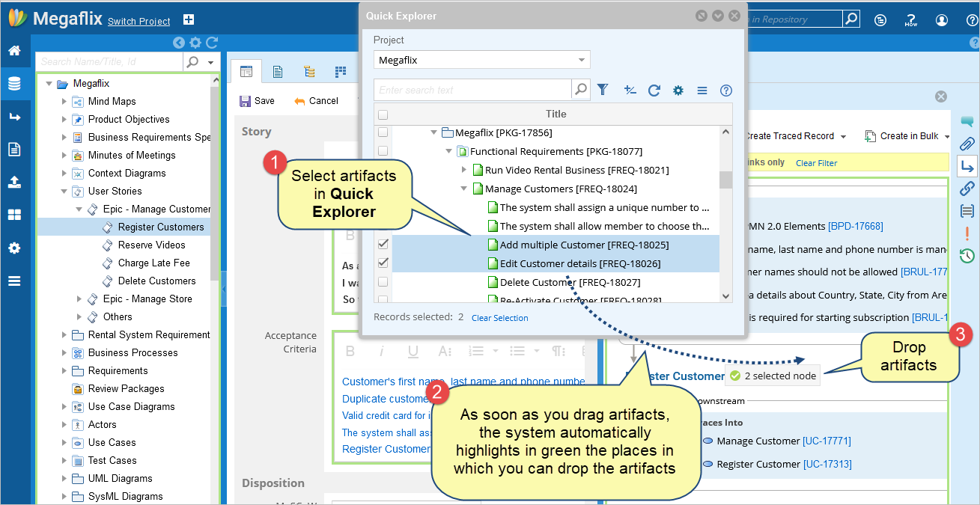Collapse the explorer panel with the back arrow
Viewport: 980px width, 505px height.
178,43
